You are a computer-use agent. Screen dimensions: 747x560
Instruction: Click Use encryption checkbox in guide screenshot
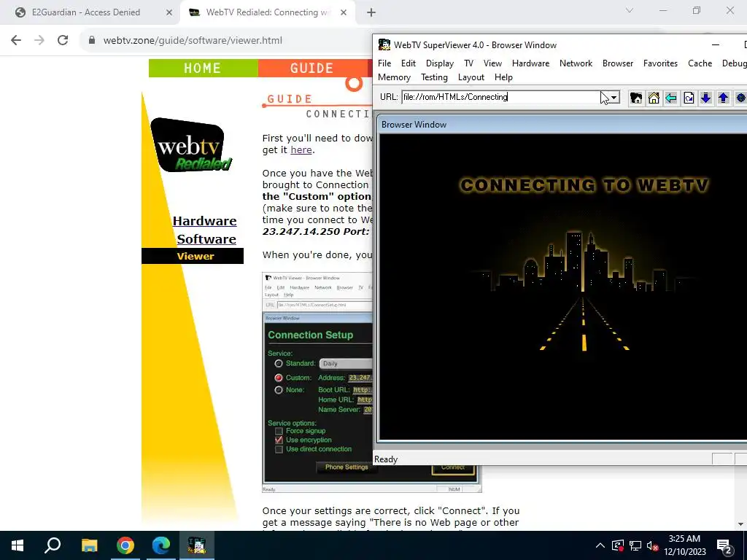(279, 440)
